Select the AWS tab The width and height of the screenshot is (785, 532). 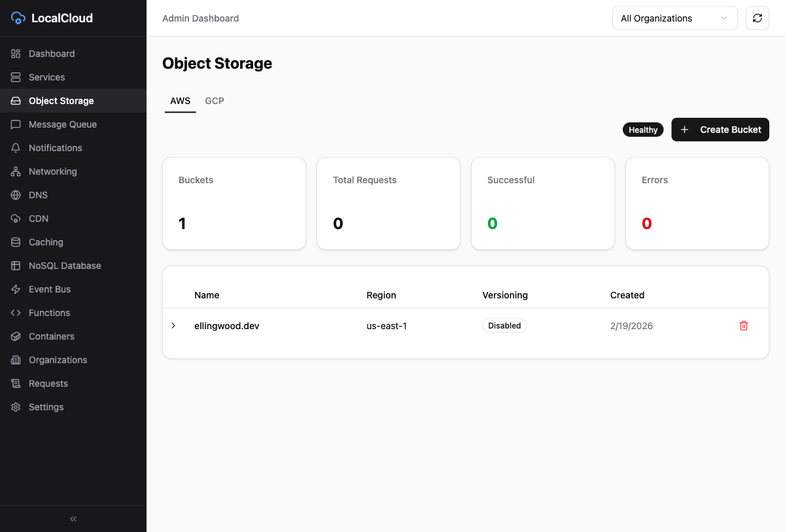(x=180, y=101)
